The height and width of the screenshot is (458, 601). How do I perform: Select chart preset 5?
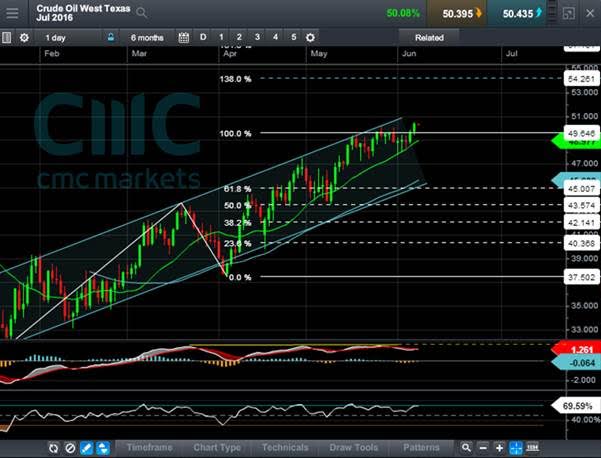[x=294, y=37]
